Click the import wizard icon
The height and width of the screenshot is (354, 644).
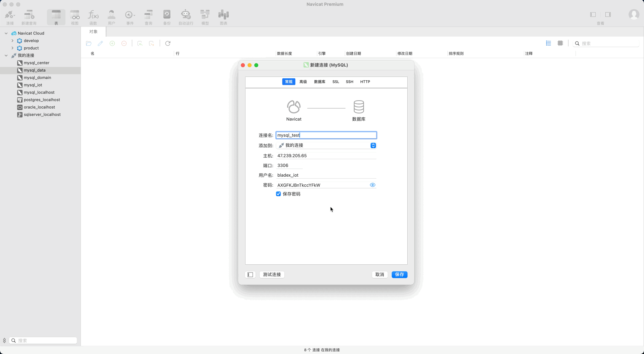click(140, 43)
